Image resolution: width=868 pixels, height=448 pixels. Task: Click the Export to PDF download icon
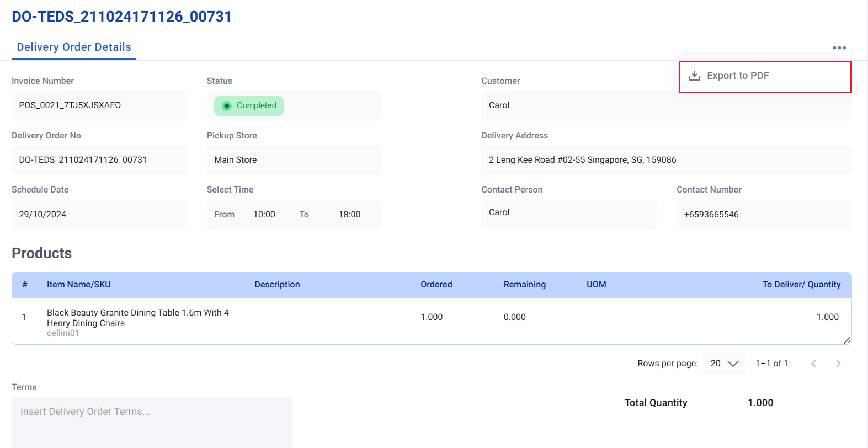click(694, 76)
